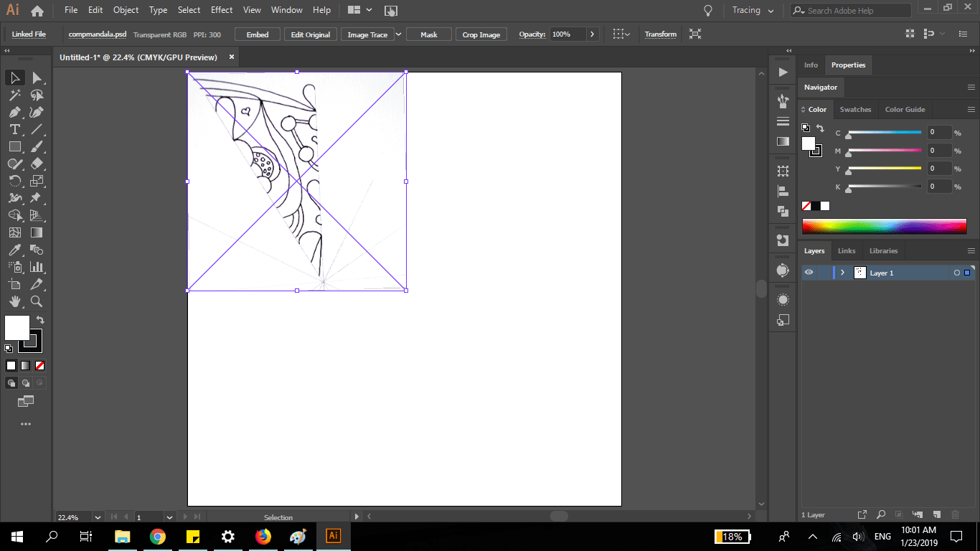Select the Type tool
The width and height of the screenshot is (980, 551).
click(x=14, y=129)
